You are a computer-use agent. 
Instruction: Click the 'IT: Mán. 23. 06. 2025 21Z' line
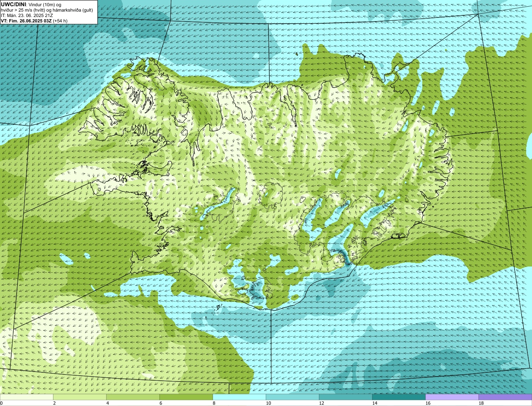point(27,15)
